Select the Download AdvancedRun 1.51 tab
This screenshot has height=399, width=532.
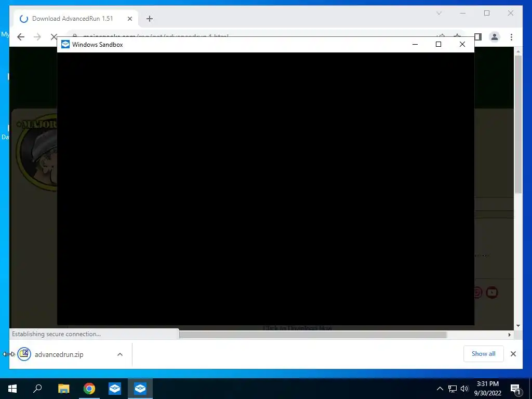point(76,19)
